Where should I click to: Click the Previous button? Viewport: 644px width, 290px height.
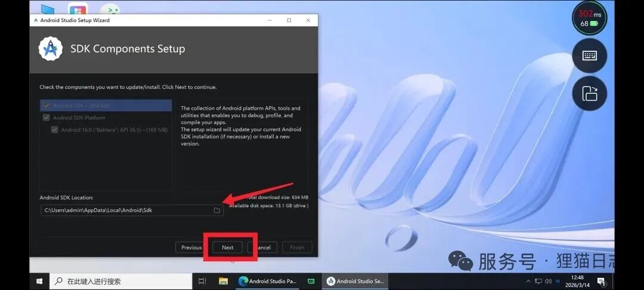pyautogui.click(x=191, y=247)
